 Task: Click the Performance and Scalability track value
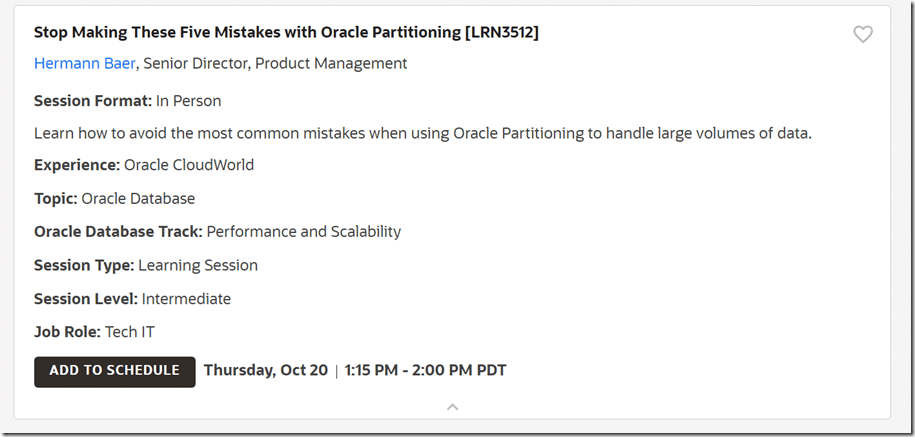point(304,232)
